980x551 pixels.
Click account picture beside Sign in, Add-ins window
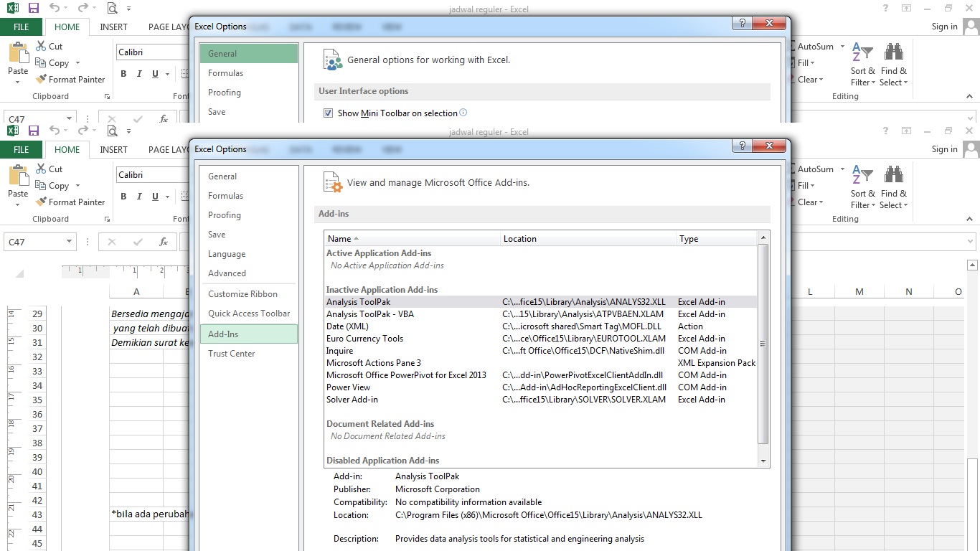click(x=971, y=149)
